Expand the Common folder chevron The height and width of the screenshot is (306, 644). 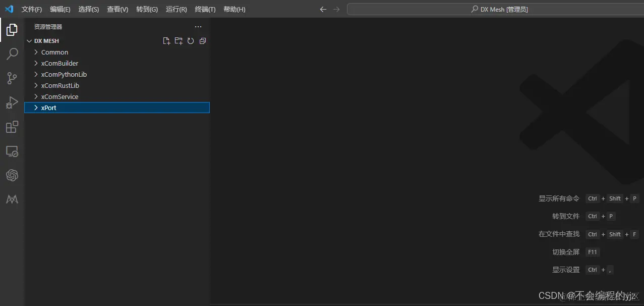tap(36, 52)
